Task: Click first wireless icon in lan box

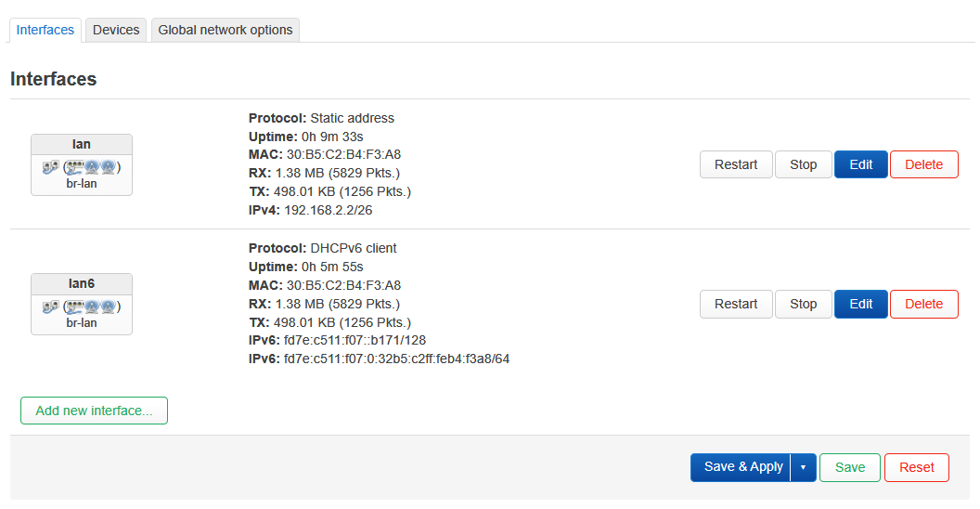Action: (x=92, y=167)
